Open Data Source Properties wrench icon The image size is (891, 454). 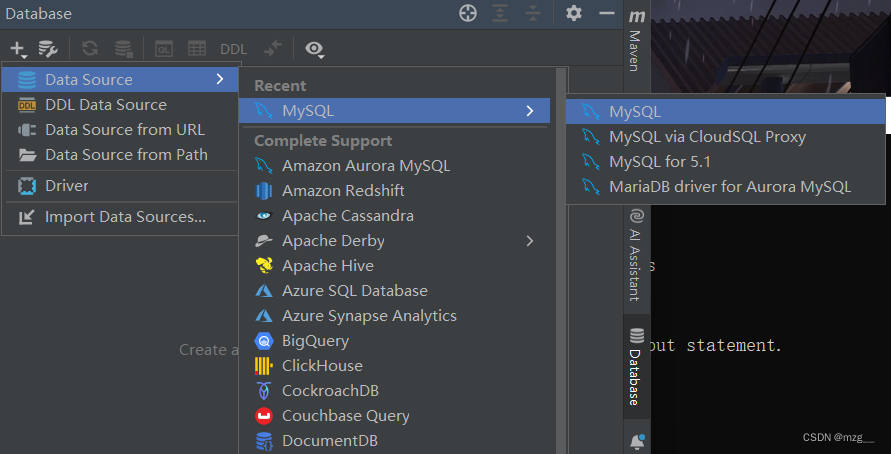tap(48, 49)
